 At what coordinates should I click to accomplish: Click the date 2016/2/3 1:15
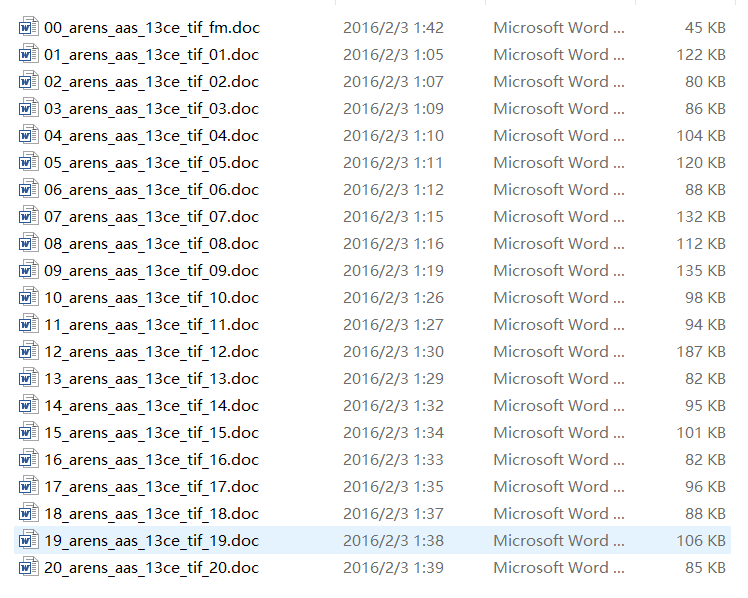click(x=394, y=217)
